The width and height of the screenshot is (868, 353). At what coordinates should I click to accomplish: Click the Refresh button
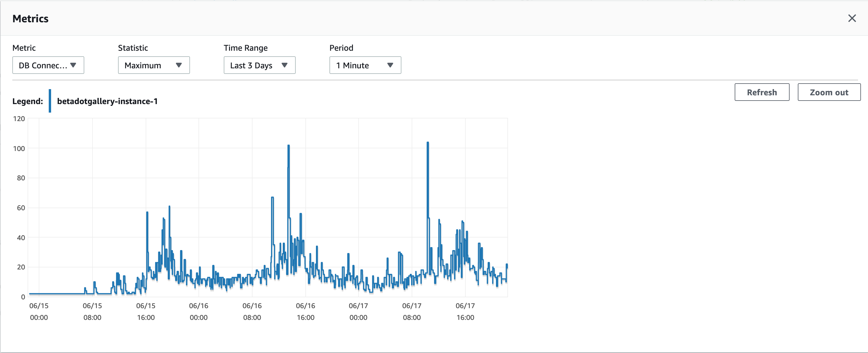point(762,92)
